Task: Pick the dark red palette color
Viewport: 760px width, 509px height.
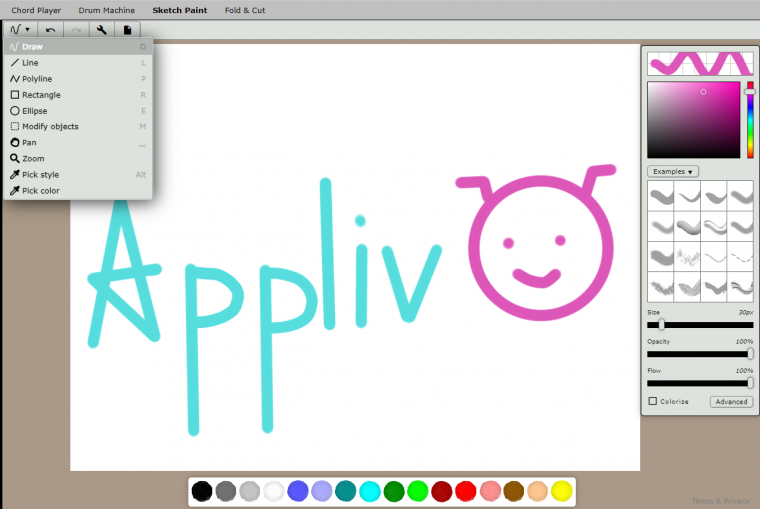Action: click(x=442, y=491)
